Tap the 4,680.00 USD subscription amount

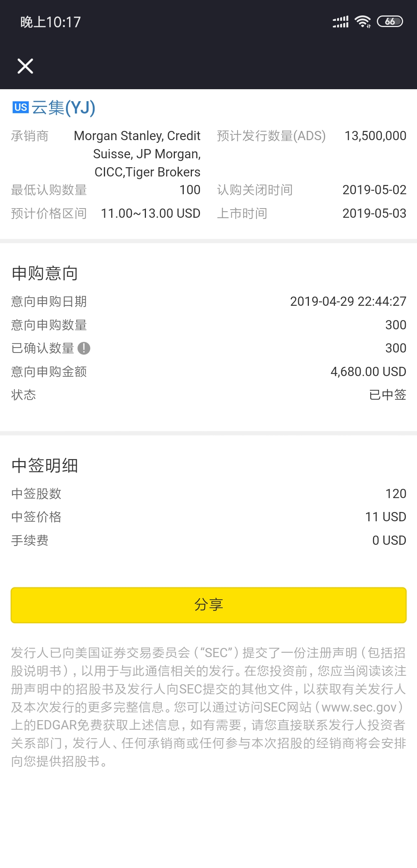click(368, 371)
